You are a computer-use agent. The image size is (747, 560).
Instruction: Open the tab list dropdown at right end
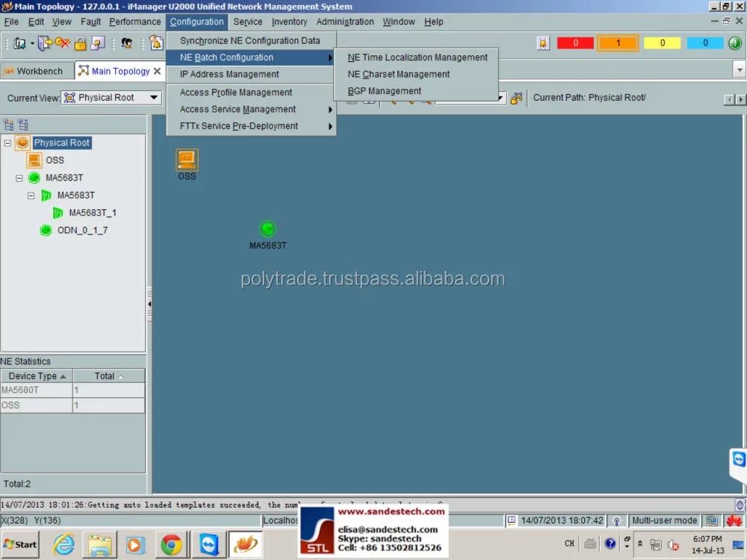pyautogui.click(x=740, y=70)
